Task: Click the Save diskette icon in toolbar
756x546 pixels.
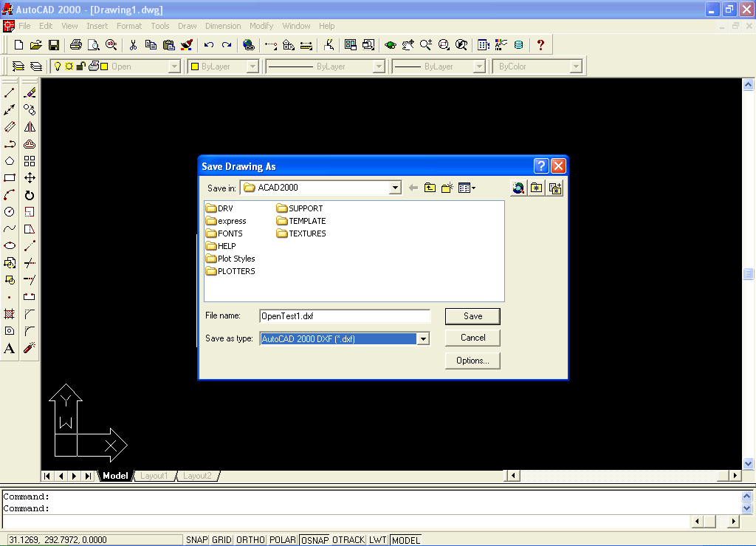Action: 53,45
